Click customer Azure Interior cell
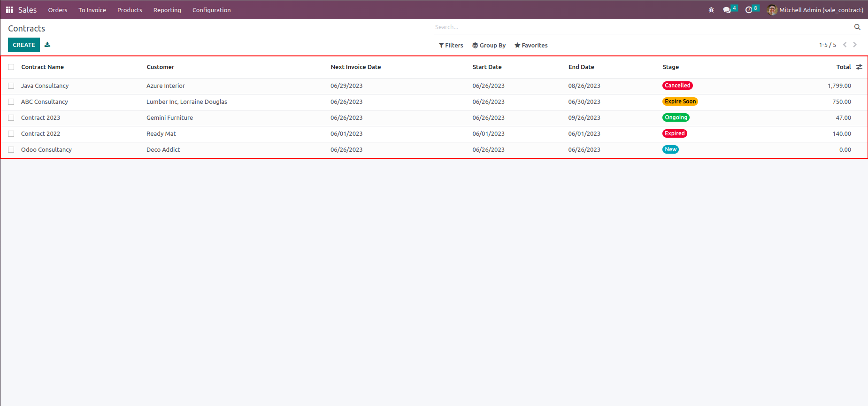 pos(166,86)
